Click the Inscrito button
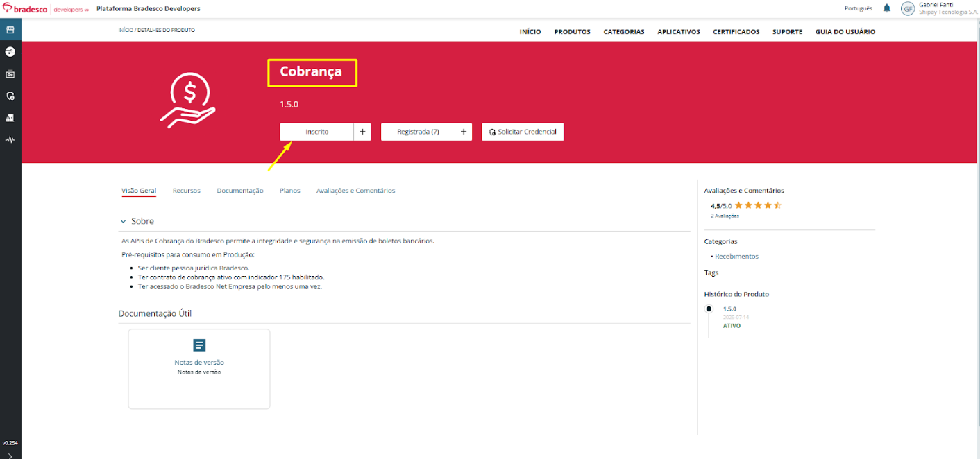This screenshot has width=980, height=459. click(317, 132)
